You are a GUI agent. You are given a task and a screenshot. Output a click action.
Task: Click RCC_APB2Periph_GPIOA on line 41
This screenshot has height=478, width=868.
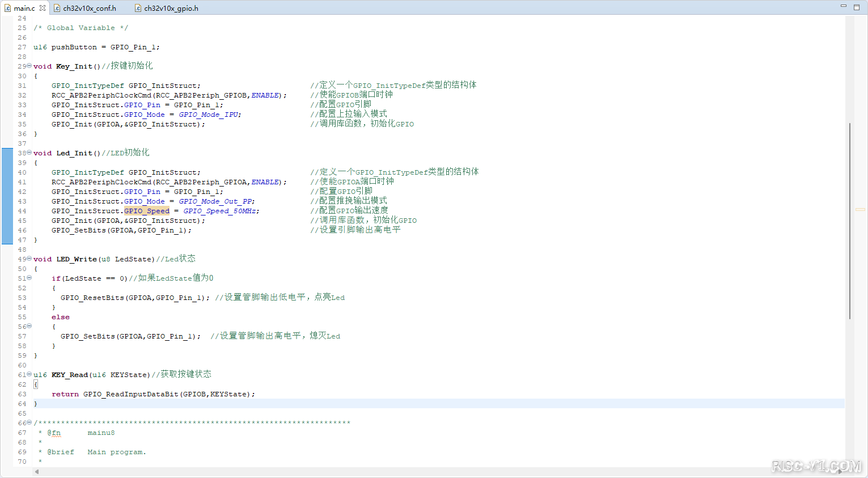(x=201, y=182)
